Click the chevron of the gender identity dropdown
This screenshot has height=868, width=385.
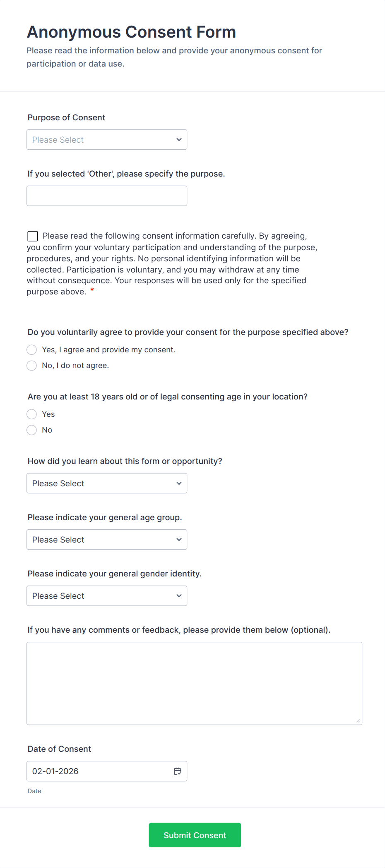tap(179, 596)
